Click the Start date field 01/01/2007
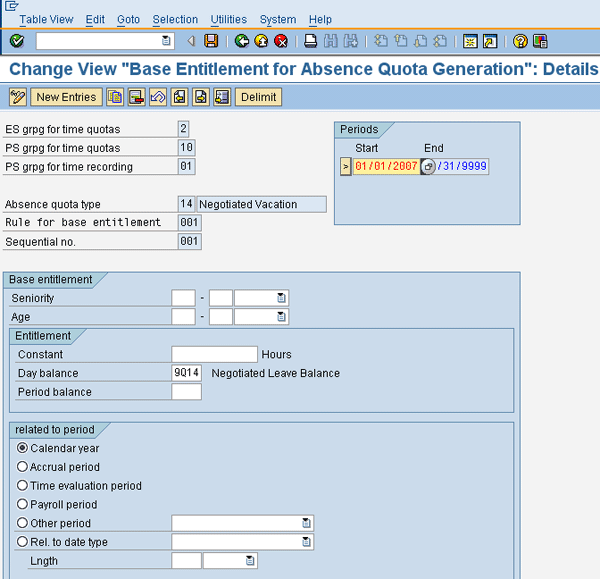This screenshot has width=600, height=579. [386, 166]
